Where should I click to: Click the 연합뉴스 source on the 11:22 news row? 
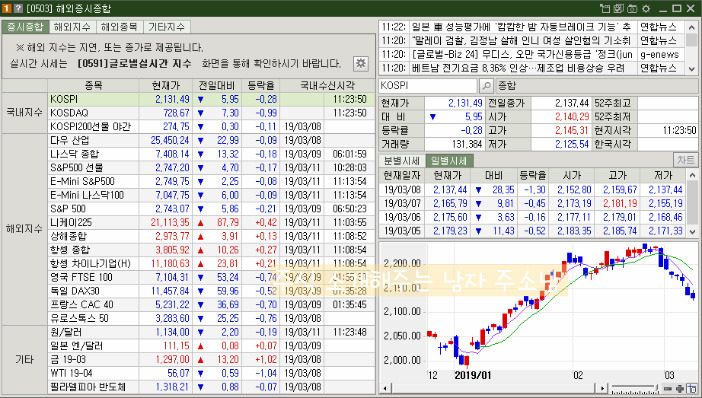[x=658, y=27]
